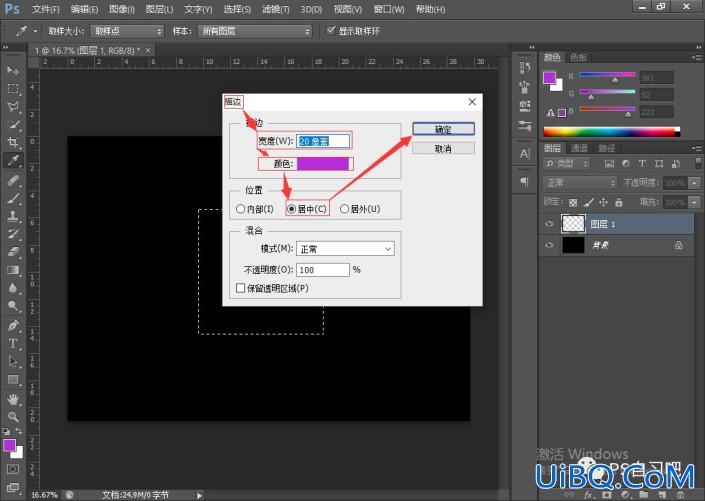This screenshot has width=705, height=501.
Task: Open the Character panel icon
Action: (524, 154)
